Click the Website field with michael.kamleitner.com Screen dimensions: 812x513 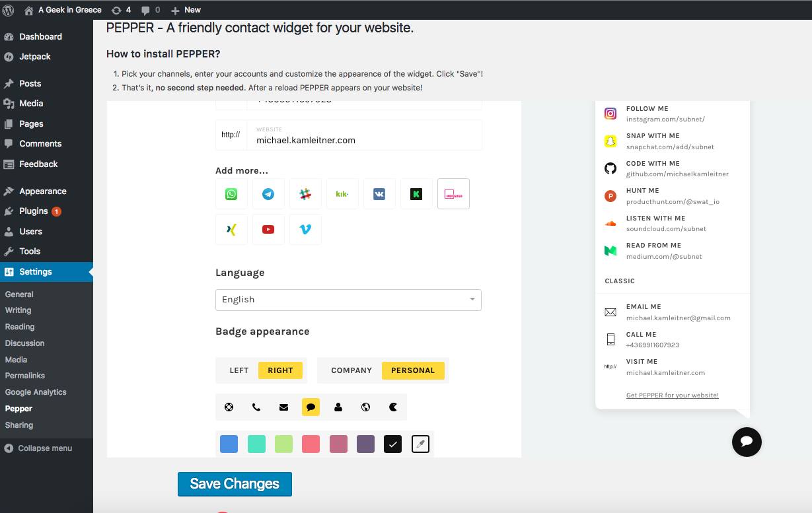(364, 135)
